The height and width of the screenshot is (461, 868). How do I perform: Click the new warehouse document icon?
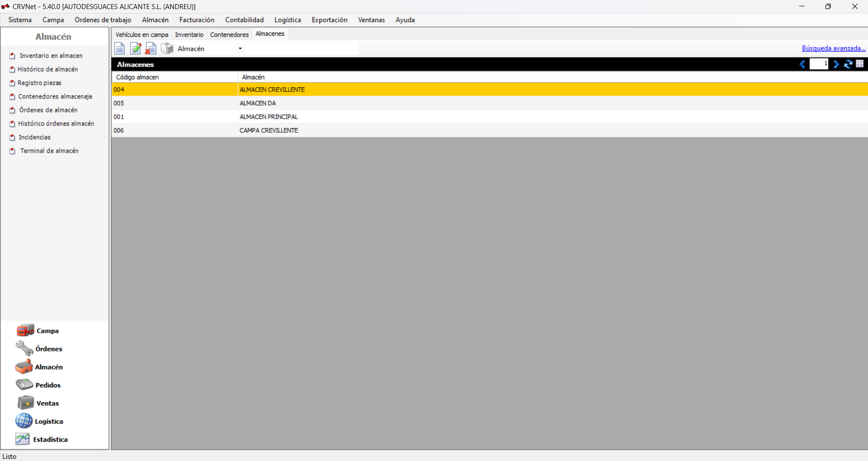(120, 48)
